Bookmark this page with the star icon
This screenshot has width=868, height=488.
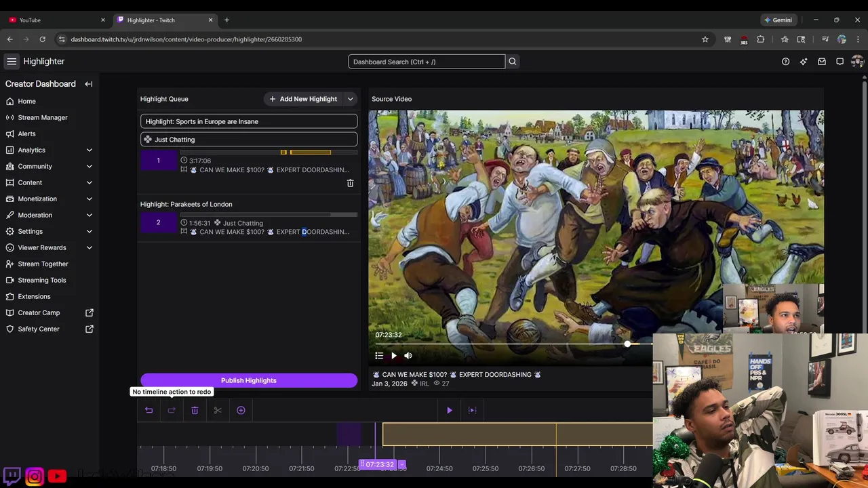click(705, 39)
